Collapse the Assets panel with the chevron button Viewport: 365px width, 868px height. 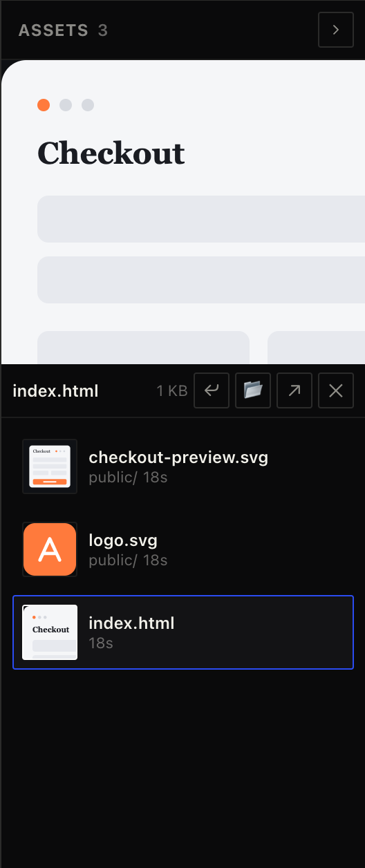[x=336, y=30]
